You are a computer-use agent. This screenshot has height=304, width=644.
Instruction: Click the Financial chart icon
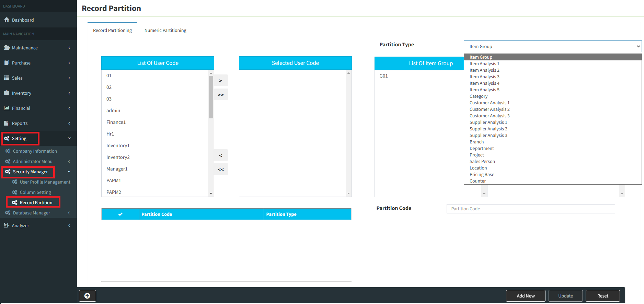(x=7, y=108)
